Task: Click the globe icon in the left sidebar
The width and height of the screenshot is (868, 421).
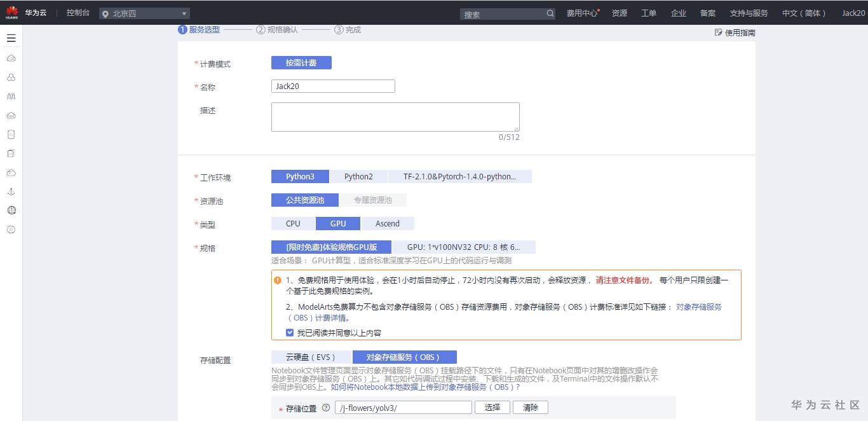Action: 11,210
